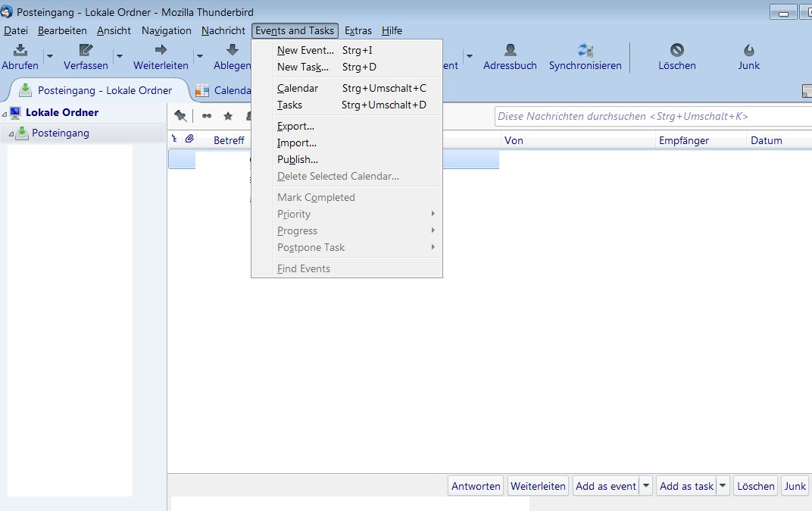812x511 pixels.
Task: Select Import... in Events and Tasks menu
Action: coord(297,143)
